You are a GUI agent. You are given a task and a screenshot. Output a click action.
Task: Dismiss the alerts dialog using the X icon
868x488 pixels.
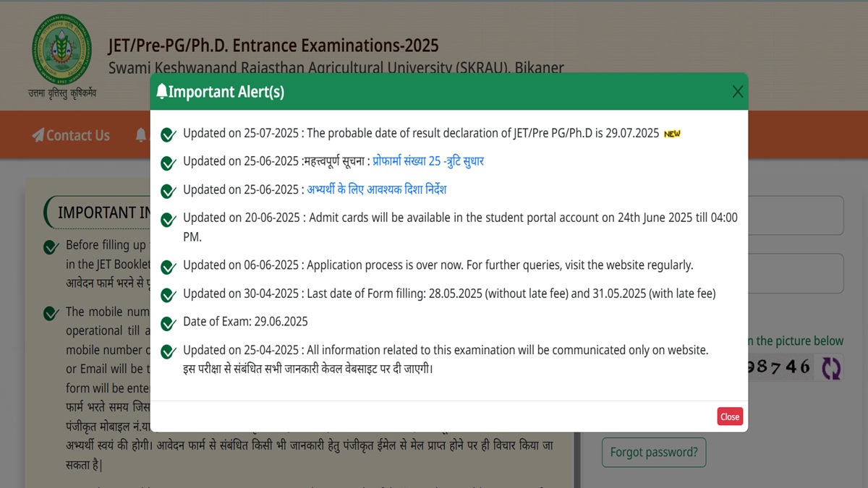pyautogui.click(x=737, y=92)
